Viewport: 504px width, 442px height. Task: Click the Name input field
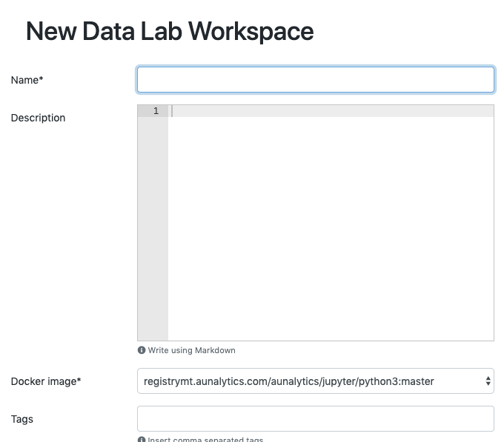coord(316,80)
